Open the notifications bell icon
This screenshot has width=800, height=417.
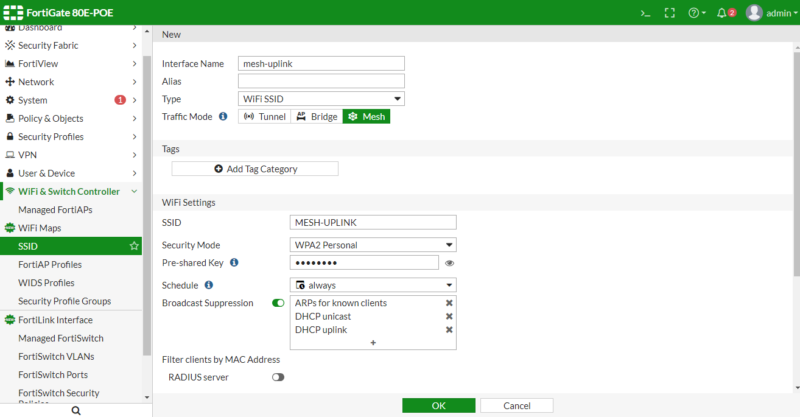pos(724,13)
